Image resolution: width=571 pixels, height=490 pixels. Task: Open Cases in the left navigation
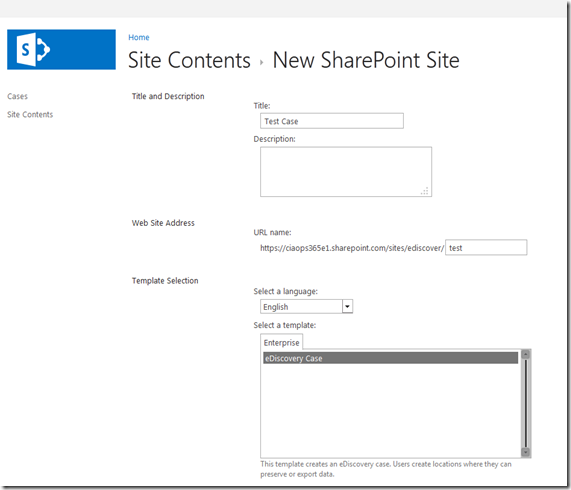(17, 96)
